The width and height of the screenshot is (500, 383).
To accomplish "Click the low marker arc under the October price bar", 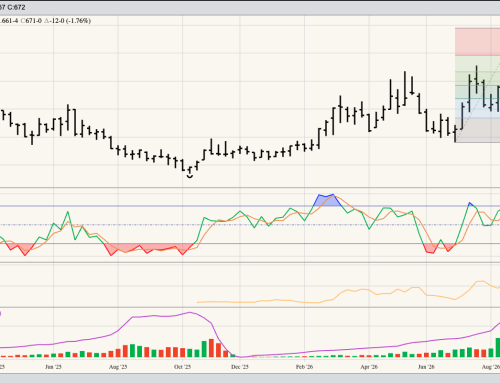I will pyautogui.click(x=190, y=176).
